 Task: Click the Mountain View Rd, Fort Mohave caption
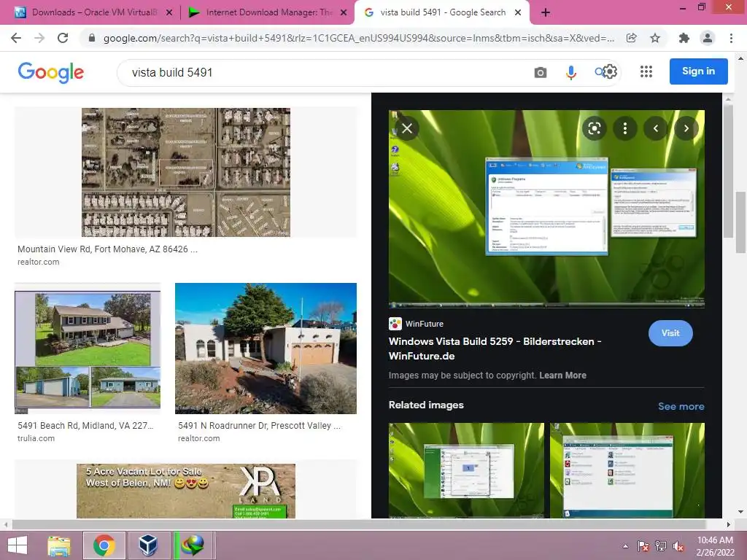click(107, 249)
